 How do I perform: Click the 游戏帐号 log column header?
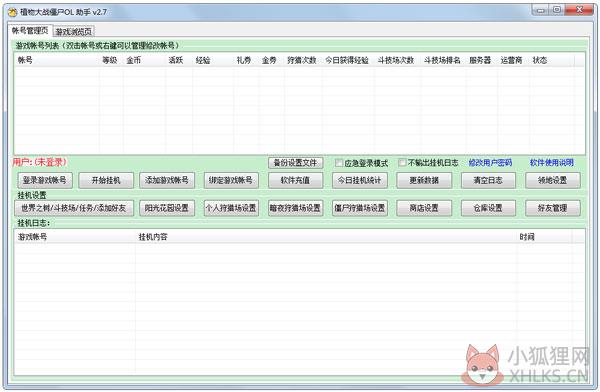(x=75, y=237)
